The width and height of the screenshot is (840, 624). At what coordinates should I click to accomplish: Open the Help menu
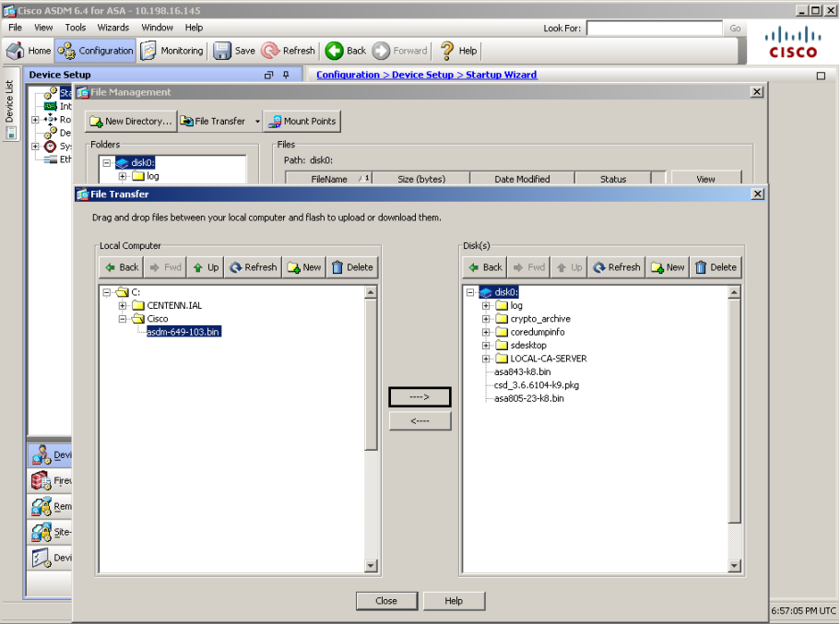pos(194,28)
